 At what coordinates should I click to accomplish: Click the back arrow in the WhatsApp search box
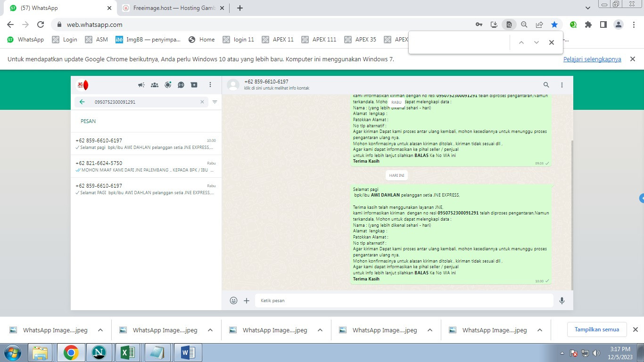click(x=82, y=102)
